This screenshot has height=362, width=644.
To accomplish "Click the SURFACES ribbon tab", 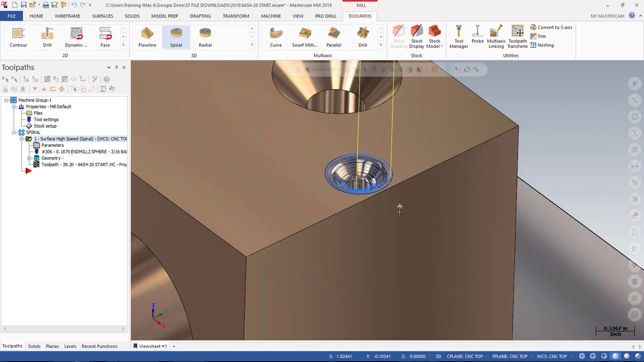I will tap(103, 16).
